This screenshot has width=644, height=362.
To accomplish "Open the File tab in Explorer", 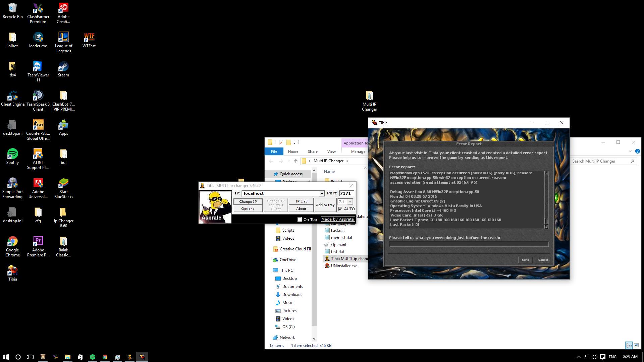I will click(x=274, y=152).
